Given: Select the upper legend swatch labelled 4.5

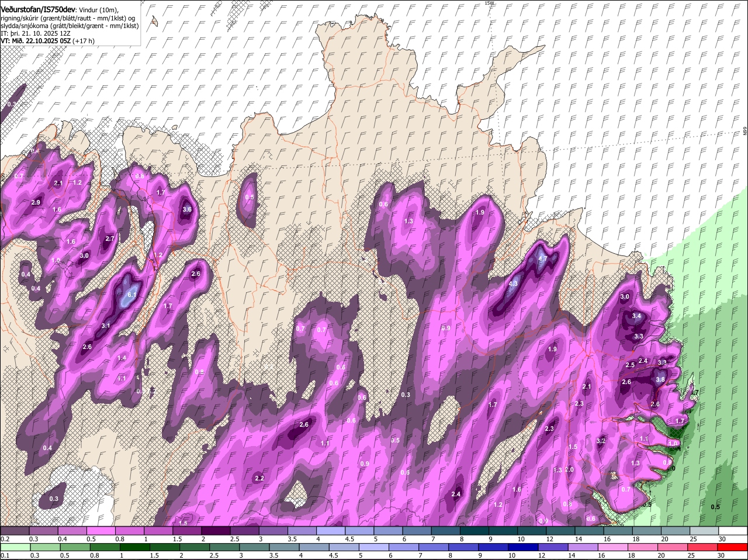Looking at the screenshot, I should (x=359, y=531).
